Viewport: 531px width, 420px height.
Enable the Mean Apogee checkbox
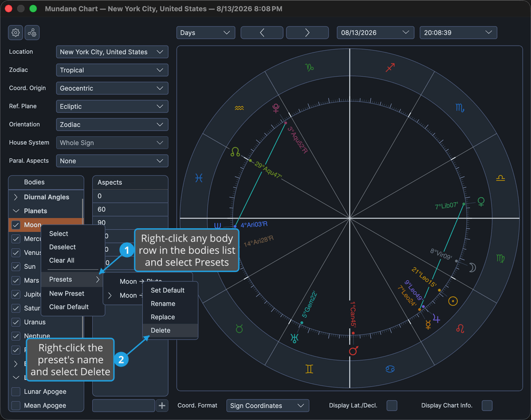[16, 406]
